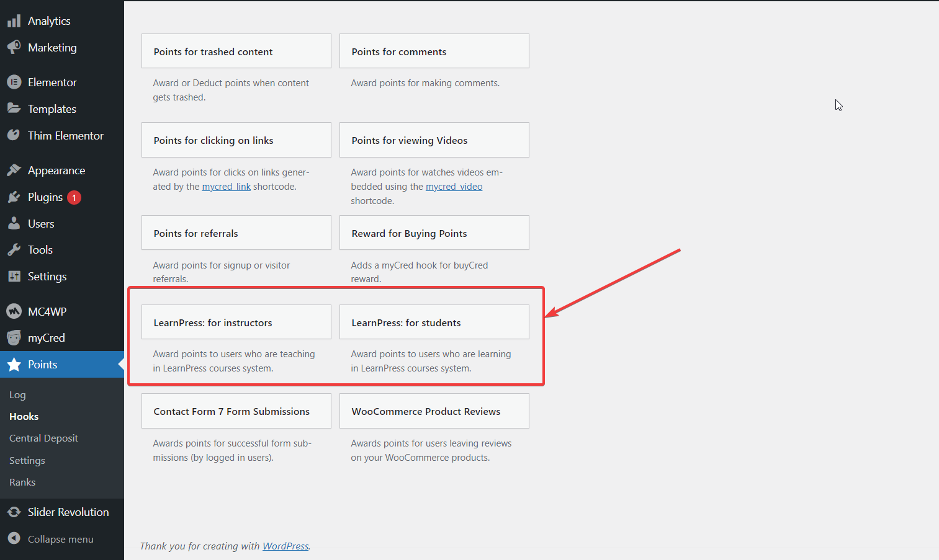This screenshot has width=939, height=560.
Task: Open Templates in the sidebar
Action: click(52, 109)
